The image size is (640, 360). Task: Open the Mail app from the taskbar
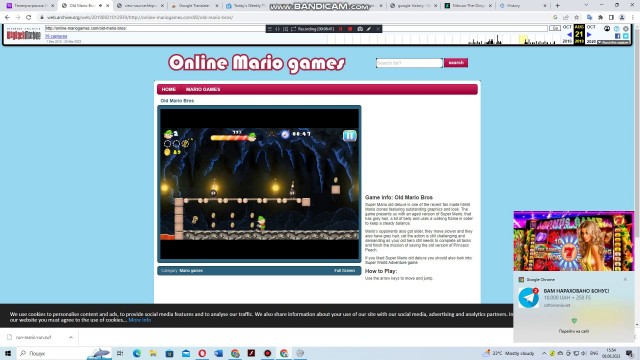click(186, 353)
